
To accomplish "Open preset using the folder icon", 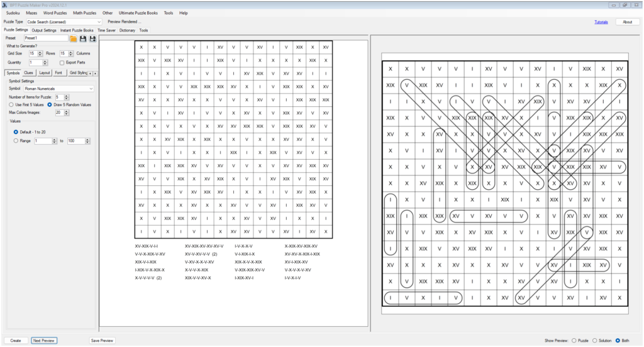I will coord(73,38).
